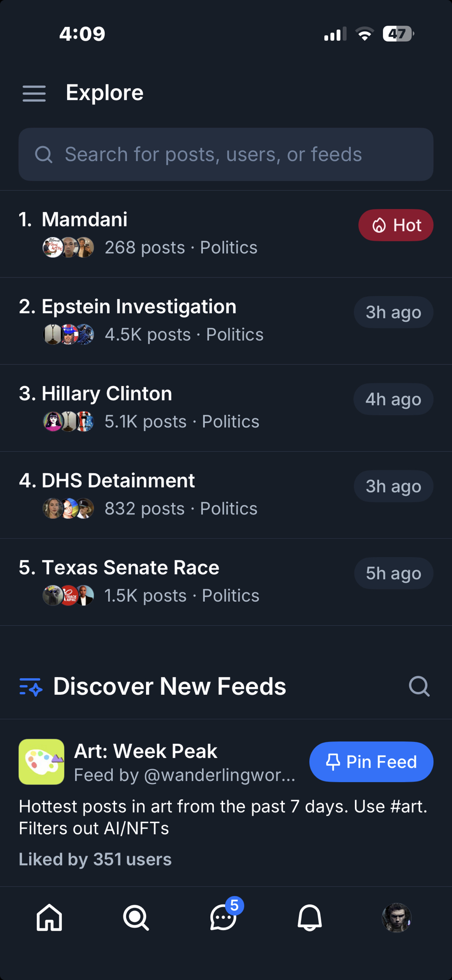Open the Art: Week Peak feed title
Viewport: 452px width, 980px height.
(146, 751)
